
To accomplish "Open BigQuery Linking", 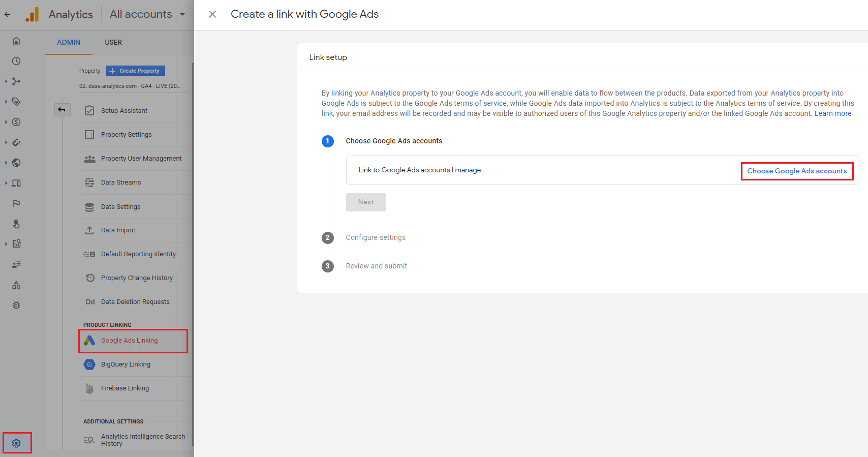I will (x=134, y=364).
